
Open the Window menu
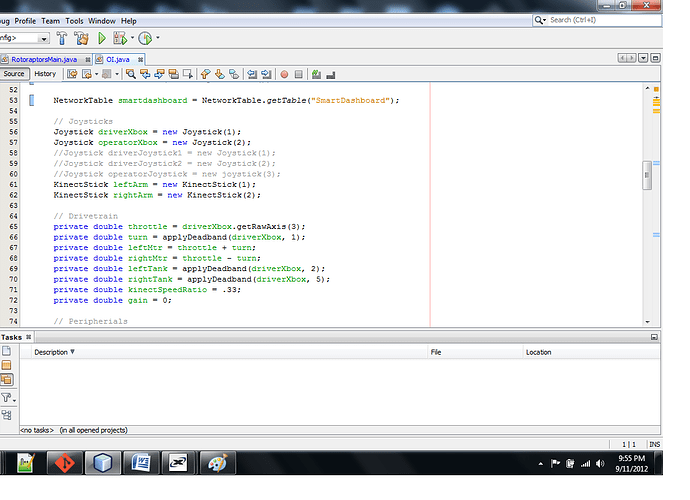102,21
